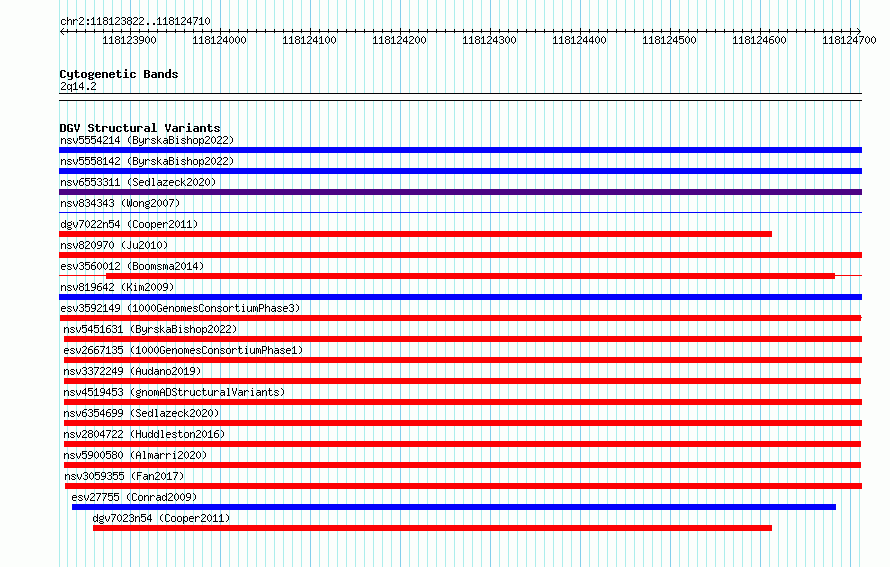
Task: Select the red bar of nsv2804722
Action: coord(462,444)
